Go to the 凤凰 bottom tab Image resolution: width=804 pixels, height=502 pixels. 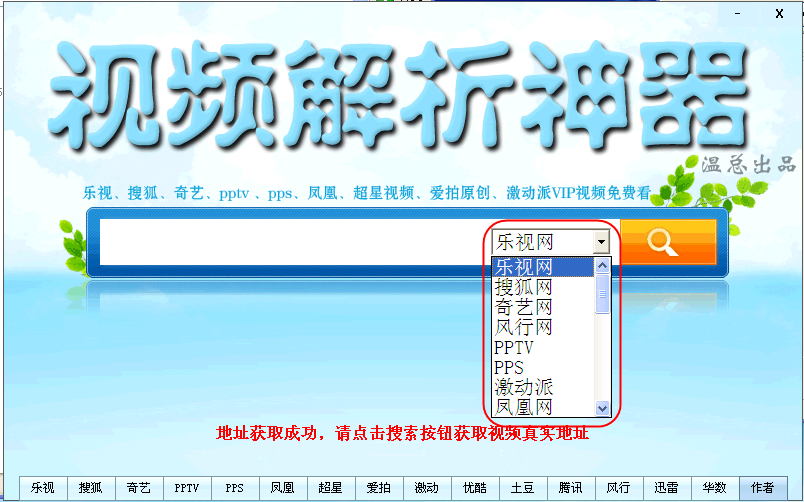(283, 487)
